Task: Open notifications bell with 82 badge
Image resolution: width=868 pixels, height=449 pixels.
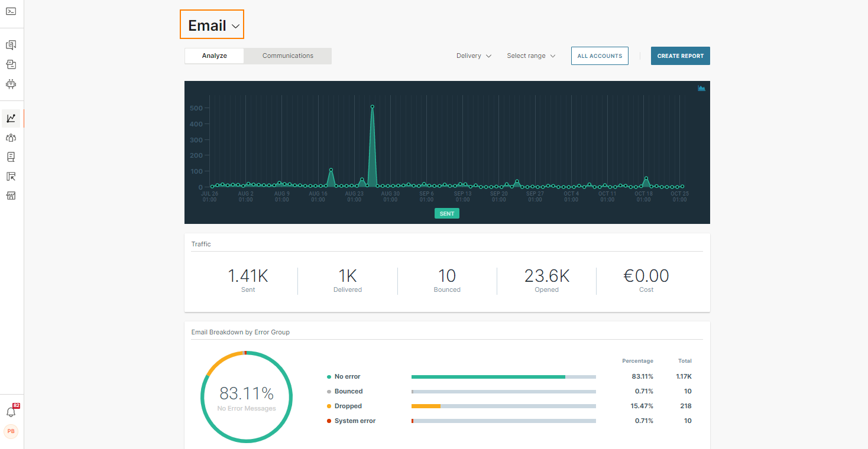Action: click(x=11, y=412)
